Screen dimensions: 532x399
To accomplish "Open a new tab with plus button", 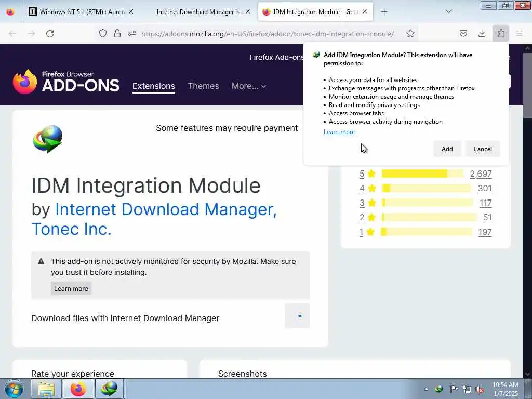I will (384, 12).
